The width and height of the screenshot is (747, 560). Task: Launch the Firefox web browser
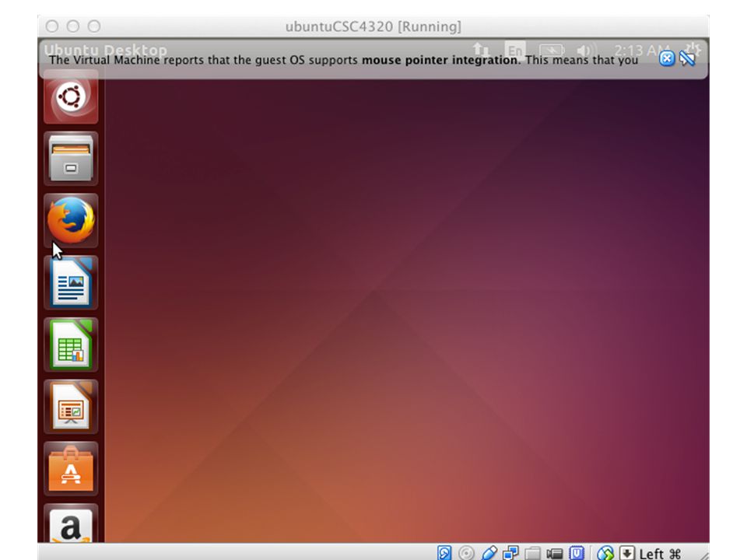(x=71, y=220)
